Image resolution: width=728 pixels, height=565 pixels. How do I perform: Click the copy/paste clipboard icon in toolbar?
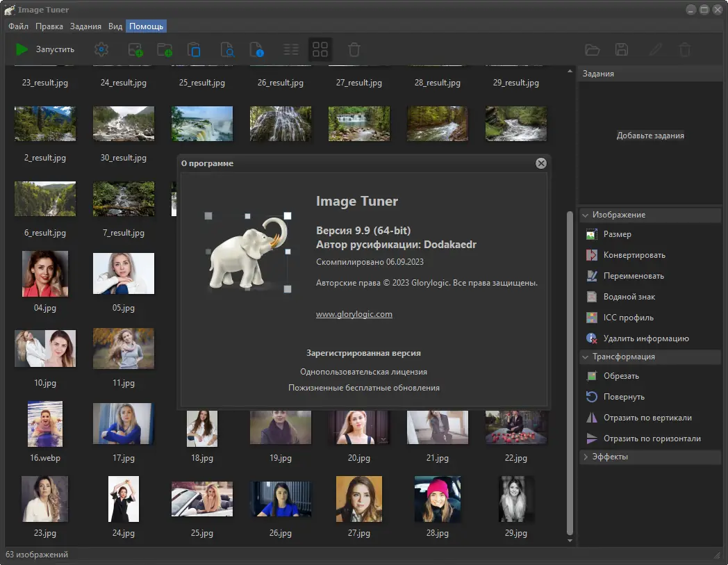[x=195, y=49]
